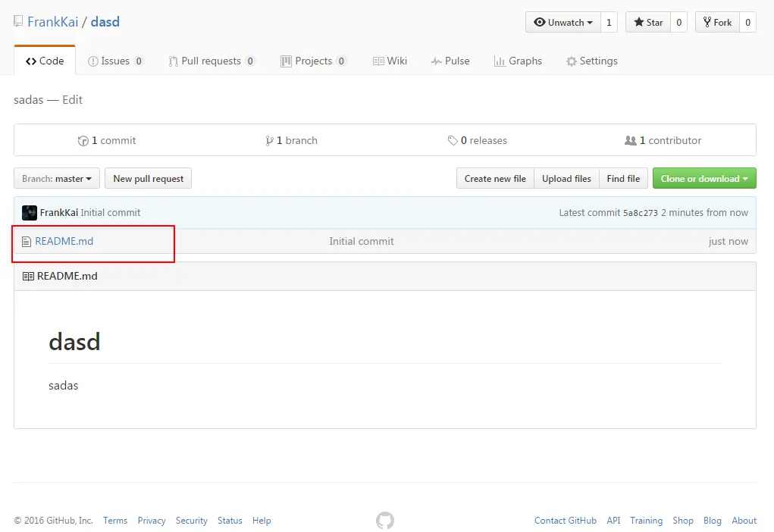Open About footer link

click(744, 520)
